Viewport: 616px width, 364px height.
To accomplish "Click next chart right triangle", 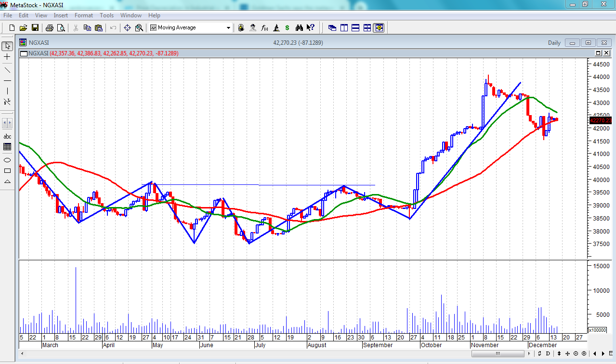I will tap(603, 353).
